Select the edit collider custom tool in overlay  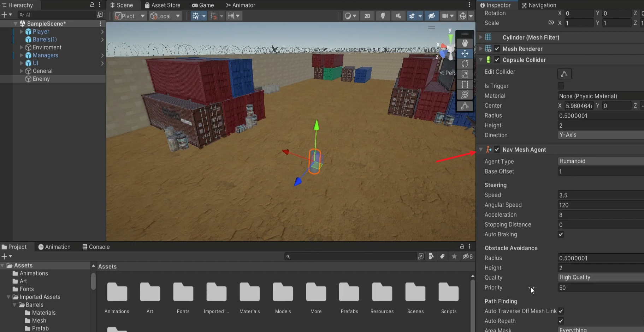(x=465, y=106)
